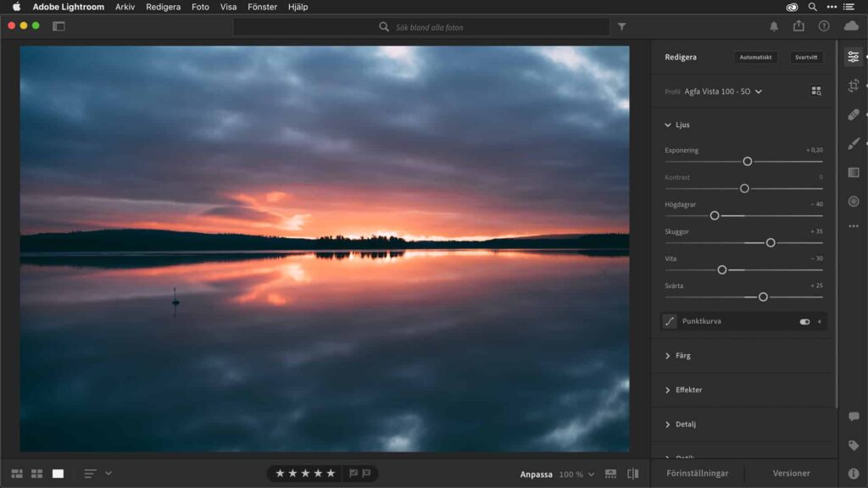Open the Fönster menu
Screen dimensions: 868x488
click(x=263, y=7)
